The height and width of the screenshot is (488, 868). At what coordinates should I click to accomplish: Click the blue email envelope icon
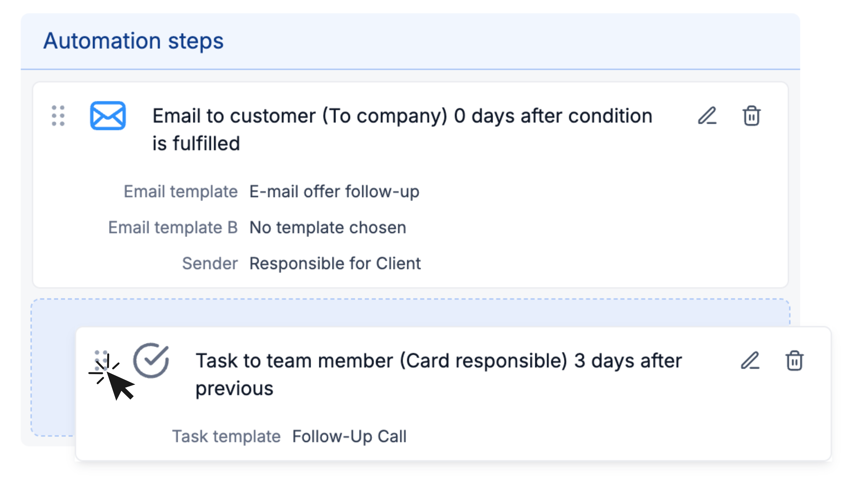point(107,116)
